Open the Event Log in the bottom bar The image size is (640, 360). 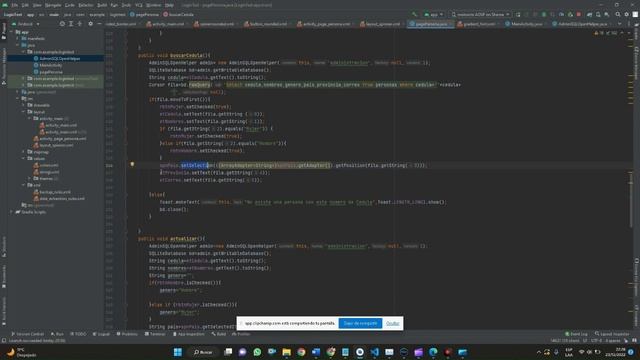[576, 334]
